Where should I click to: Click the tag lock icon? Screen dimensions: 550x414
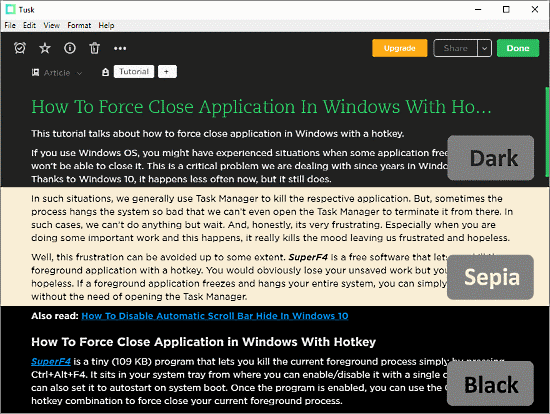105,72
